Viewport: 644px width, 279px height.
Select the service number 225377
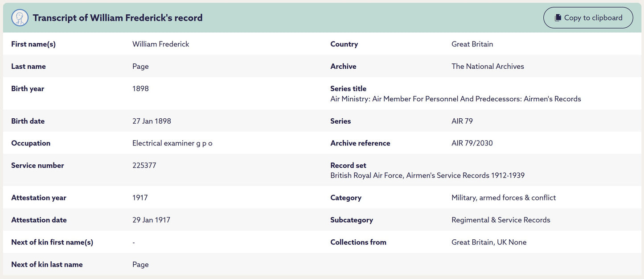click(144, 166)
